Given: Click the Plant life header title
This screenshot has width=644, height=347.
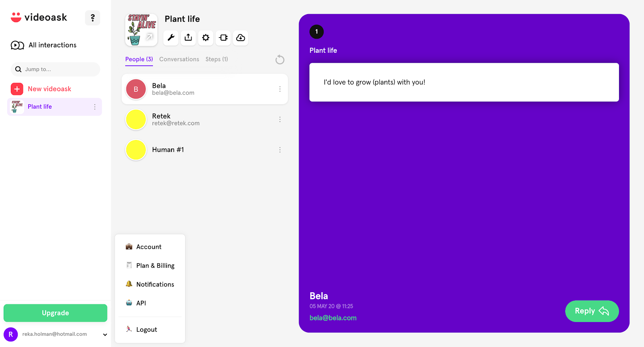Looking at the screenshot, I should pos(182,19).
